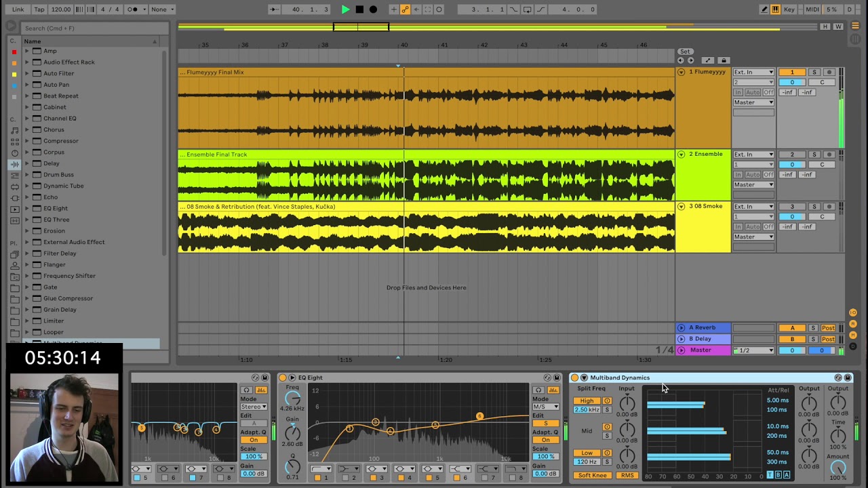Toggle the Automation Arm button
This screenshot has width=868, height=488.
(405, 9)
